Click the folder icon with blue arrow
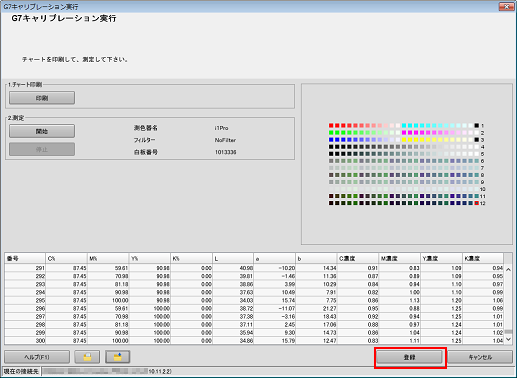Image resolution: width=517 pixels, height=378 pixels. tap(117, 357)
